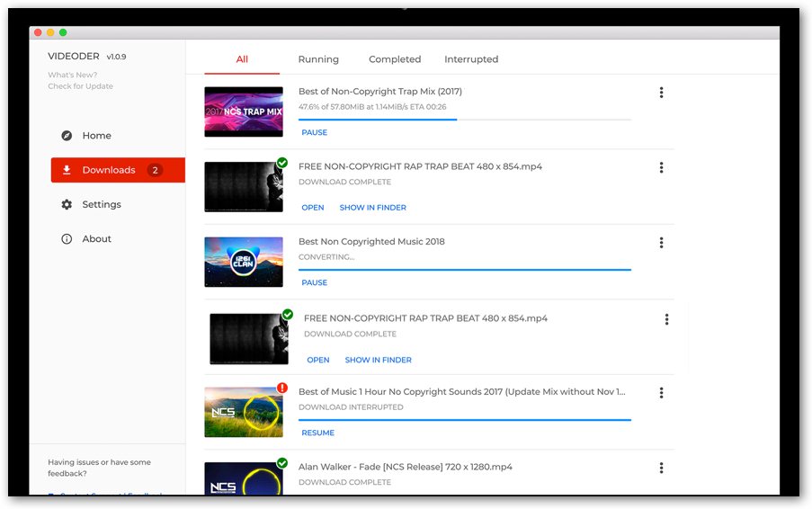Open the Alan Walker Fade thumbnail

tap(244, 479)
